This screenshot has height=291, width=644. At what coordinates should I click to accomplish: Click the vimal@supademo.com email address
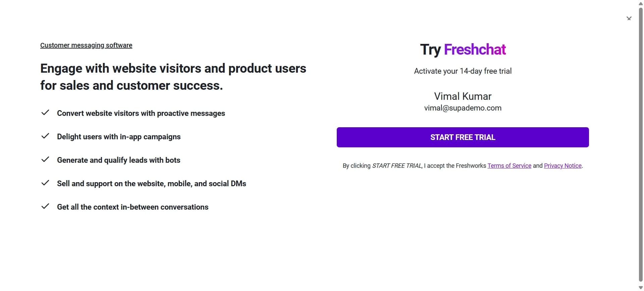463,108
